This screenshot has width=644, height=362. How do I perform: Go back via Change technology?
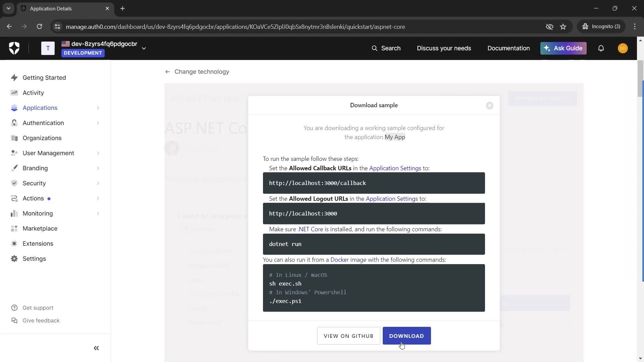tap(197, 72)
